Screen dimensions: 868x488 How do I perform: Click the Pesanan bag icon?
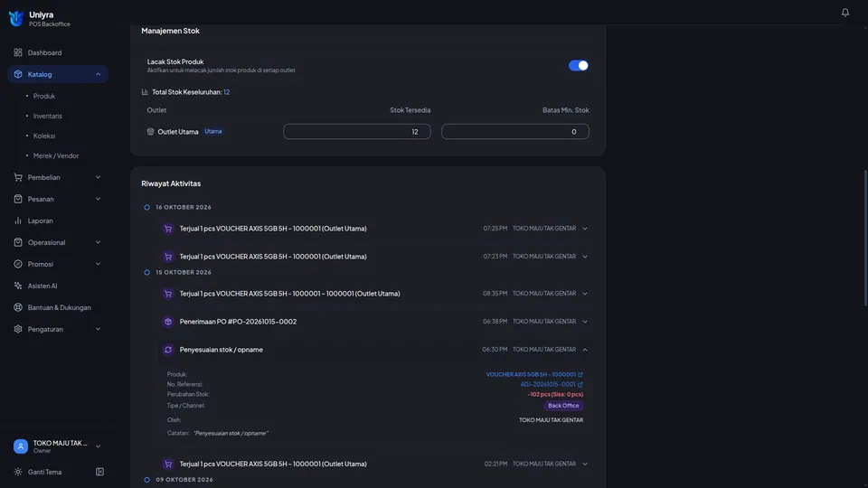18,199
